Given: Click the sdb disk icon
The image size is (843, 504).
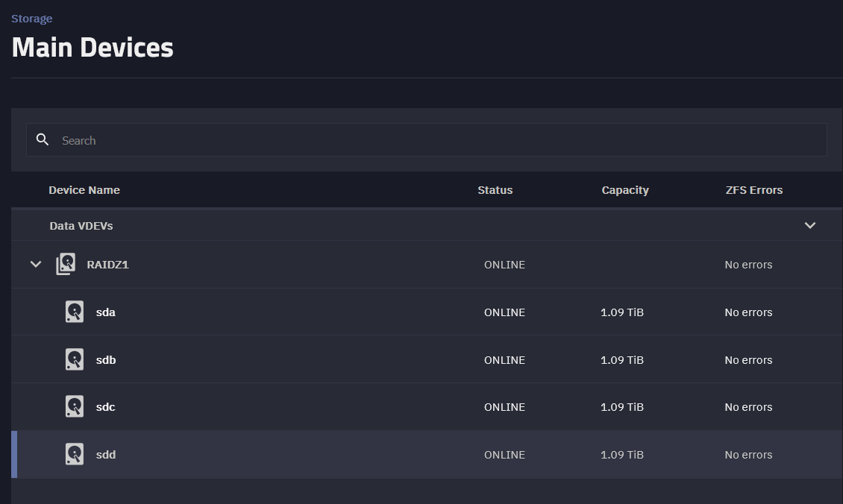Looking at the screenshot, I should (x=74, y=359).
